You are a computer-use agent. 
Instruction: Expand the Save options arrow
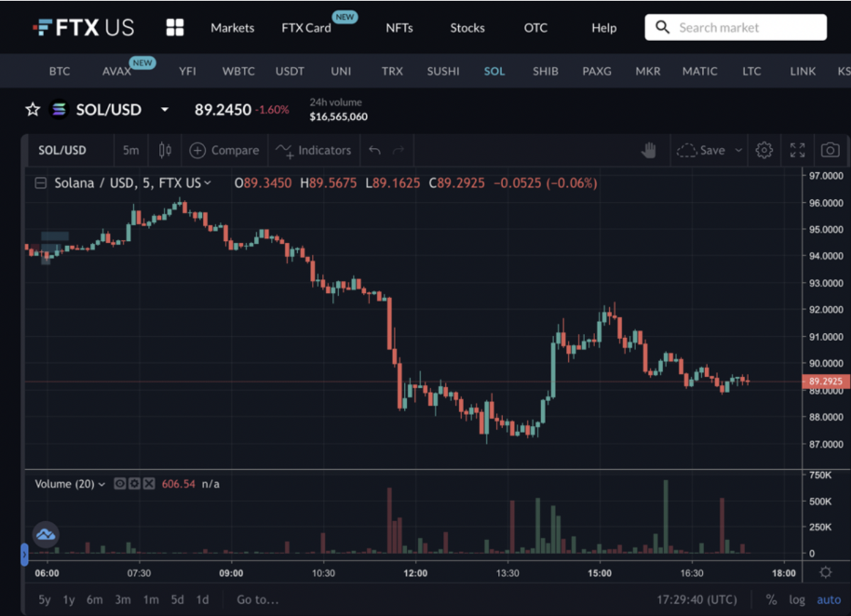(x=738, y=150)
